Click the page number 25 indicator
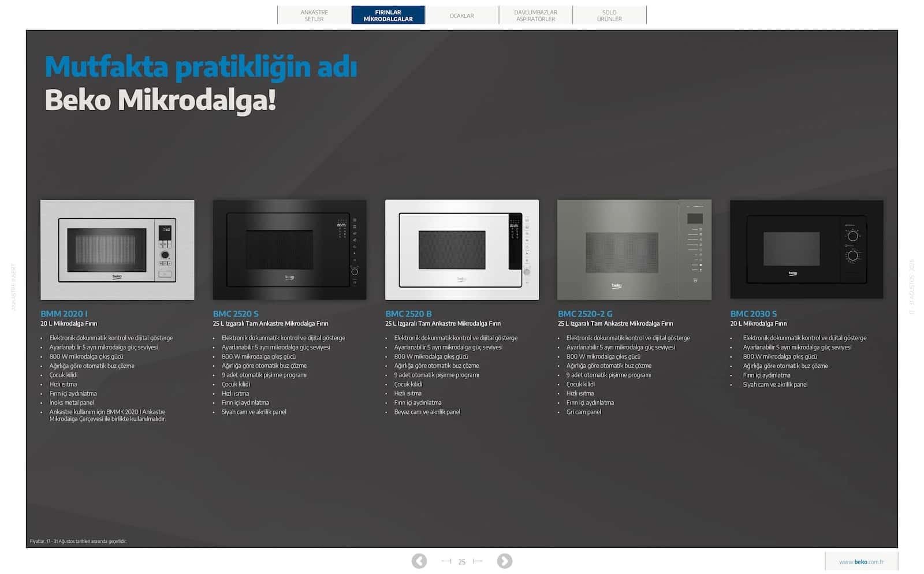Screen dimensions: 924x574 click(x=462, y=562)
